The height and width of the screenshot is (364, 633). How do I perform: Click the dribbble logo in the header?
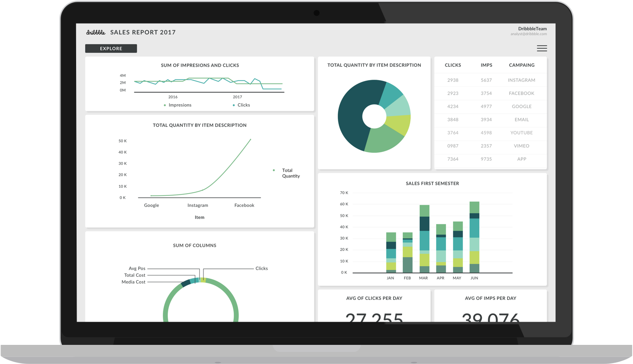click(x=95, y=32)
